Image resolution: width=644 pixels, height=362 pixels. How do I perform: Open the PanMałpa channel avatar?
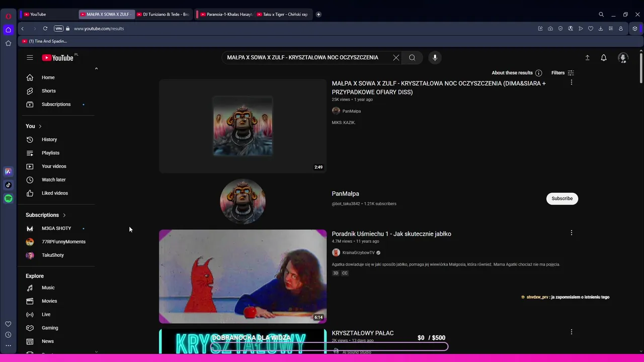pyautogui.click(x=243, y=201)
